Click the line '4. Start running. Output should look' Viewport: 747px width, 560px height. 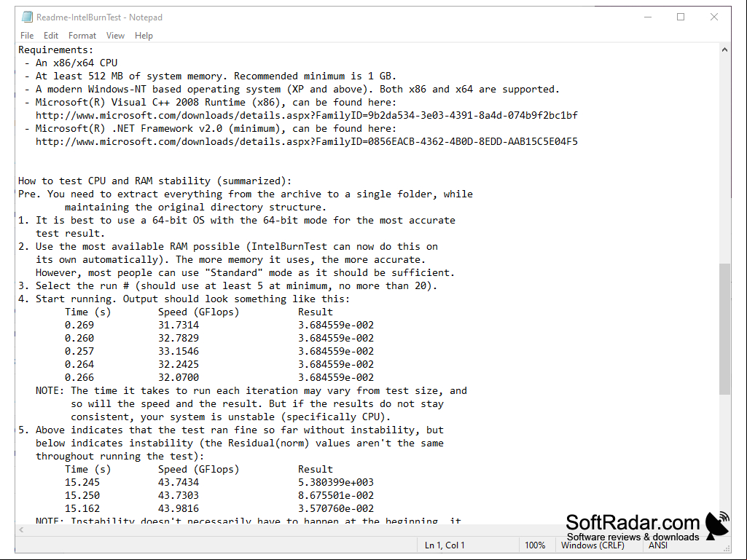(x=184, y=299)
